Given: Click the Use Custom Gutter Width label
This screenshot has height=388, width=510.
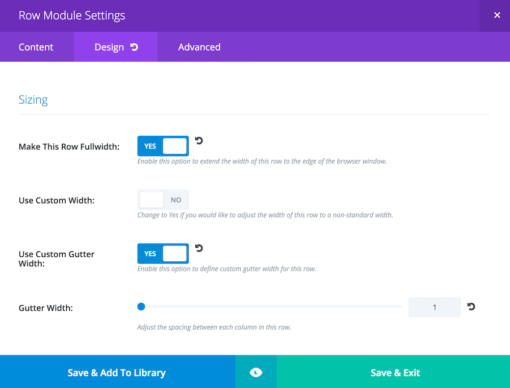Looking at the screenshot, I should tap(56, 259).
